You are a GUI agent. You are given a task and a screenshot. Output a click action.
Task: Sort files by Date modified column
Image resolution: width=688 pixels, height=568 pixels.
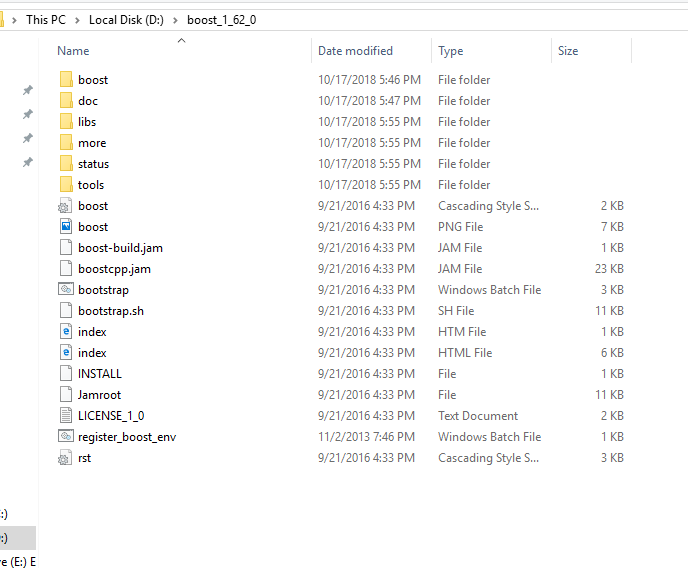(x=355, y=51)
